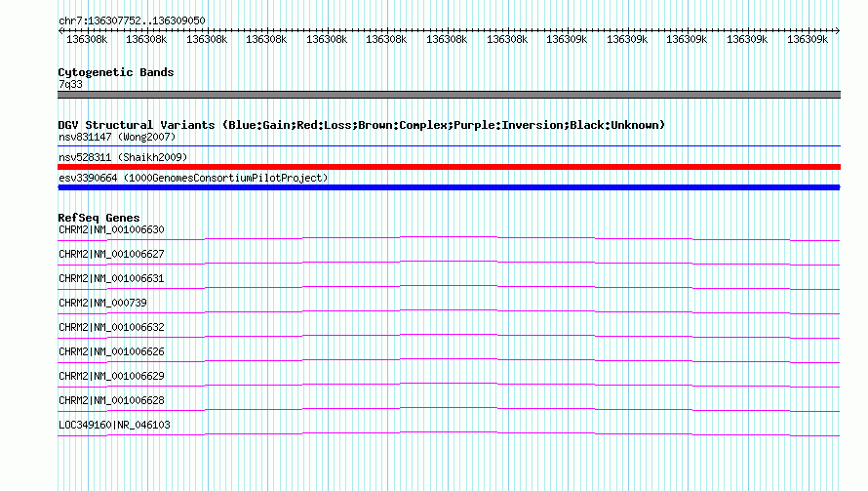Click the thick blue esv3390664 gain bar
Image resolution: width=868 pixels, height=491 pixels.
[449, 187]
